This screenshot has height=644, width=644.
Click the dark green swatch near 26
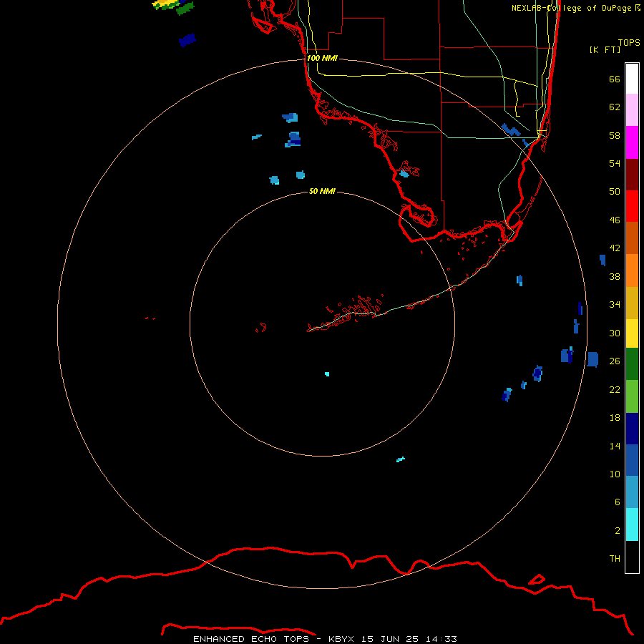tap(632, 364)
